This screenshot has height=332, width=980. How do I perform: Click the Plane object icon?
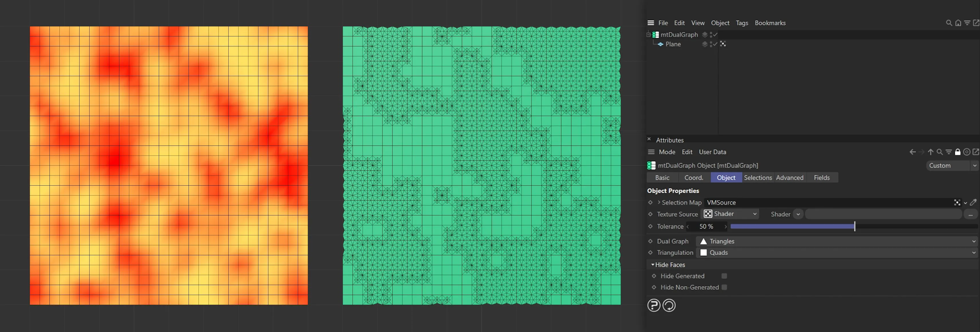[661, 44]
